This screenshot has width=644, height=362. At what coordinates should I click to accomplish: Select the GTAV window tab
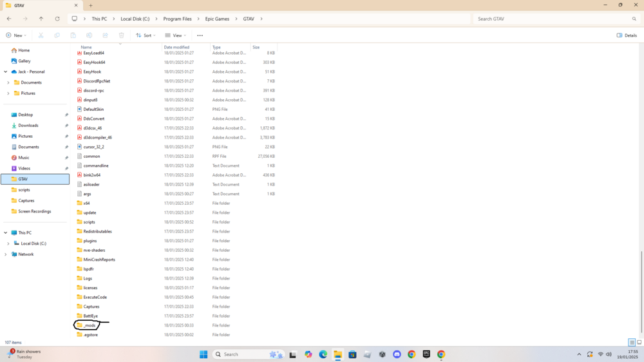41,5
